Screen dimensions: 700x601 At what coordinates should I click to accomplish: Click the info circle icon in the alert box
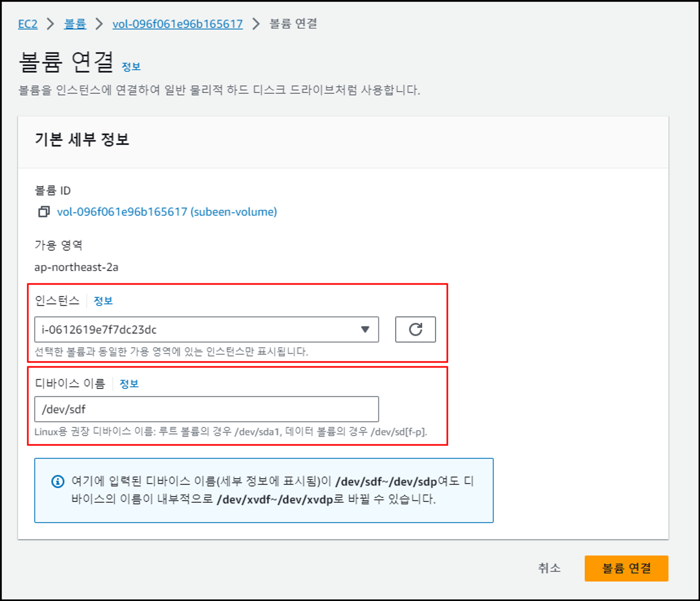[58, 482]
